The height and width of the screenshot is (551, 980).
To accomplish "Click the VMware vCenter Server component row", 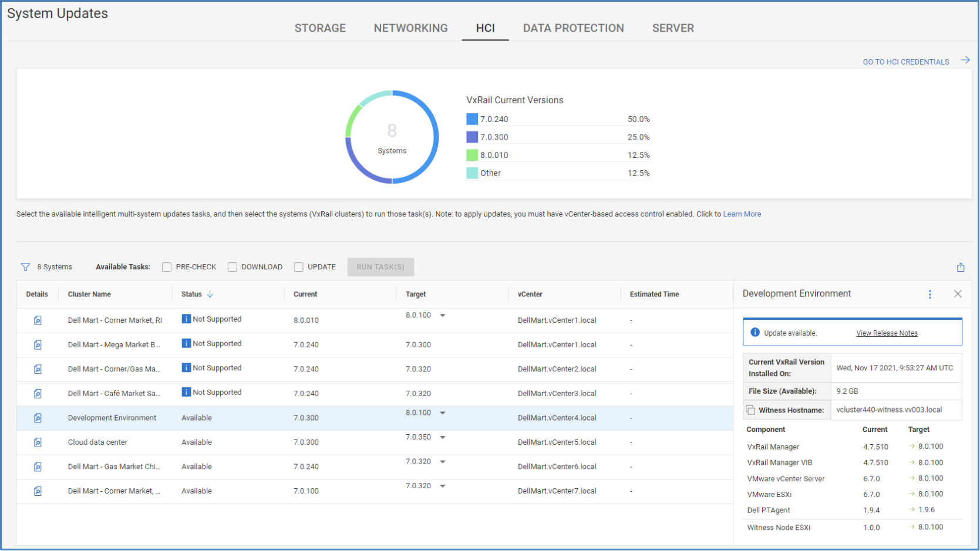I will click(x=853, y=479).
